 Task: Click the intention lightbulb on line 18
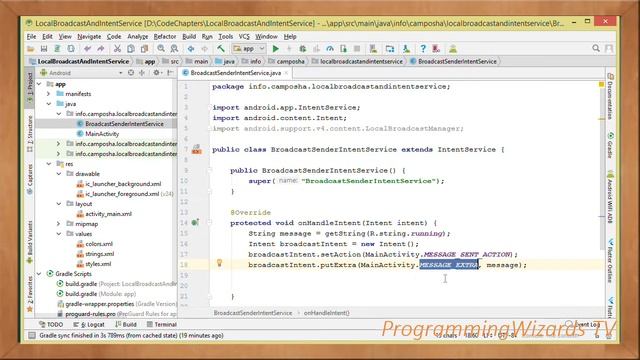pos(219,263)
